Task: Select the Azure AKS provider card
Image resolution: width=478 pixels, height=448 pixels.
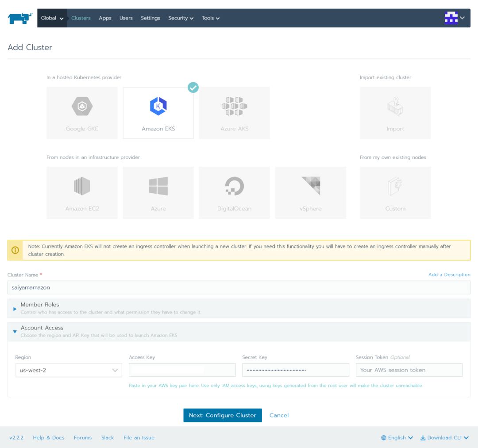Action: 235,113
